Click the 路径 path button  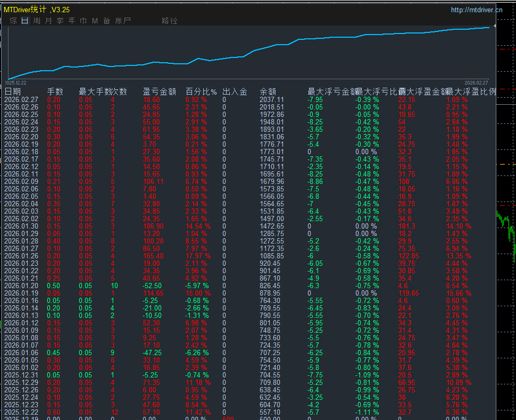(x=170, y=21)
